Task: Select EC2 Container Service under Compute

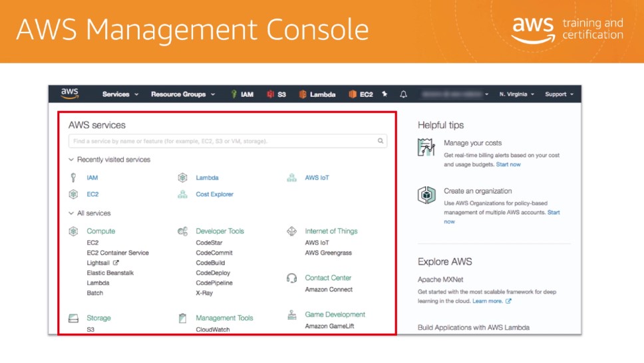Action: click(x=118, y=253)
